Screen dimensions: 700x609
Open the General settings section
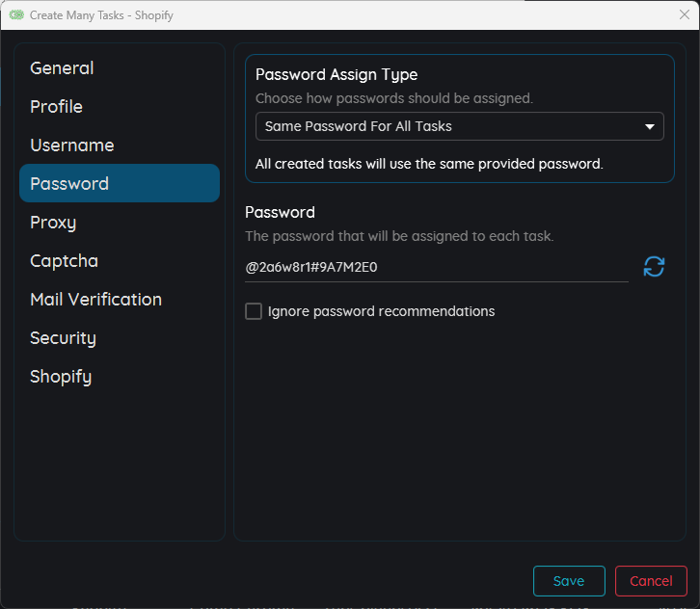pos(63,68)
